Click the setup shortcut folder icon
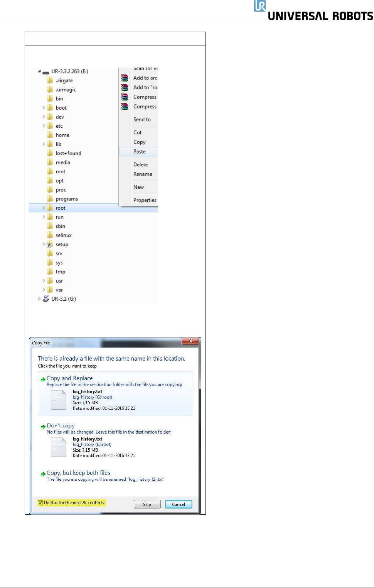374x588 pixels. [50, 244]
